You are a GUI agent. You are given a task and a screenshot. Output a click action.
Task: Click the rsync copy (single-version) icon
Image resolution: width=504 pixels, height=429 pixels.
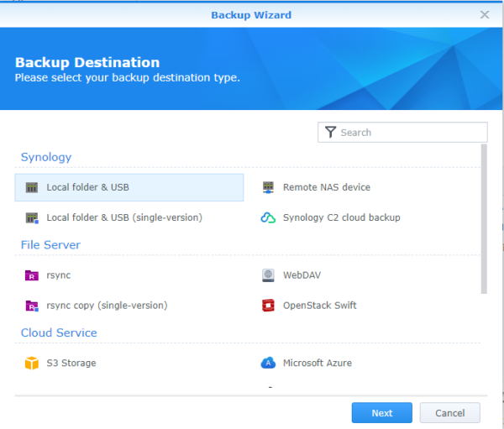[x=32, y=306]
